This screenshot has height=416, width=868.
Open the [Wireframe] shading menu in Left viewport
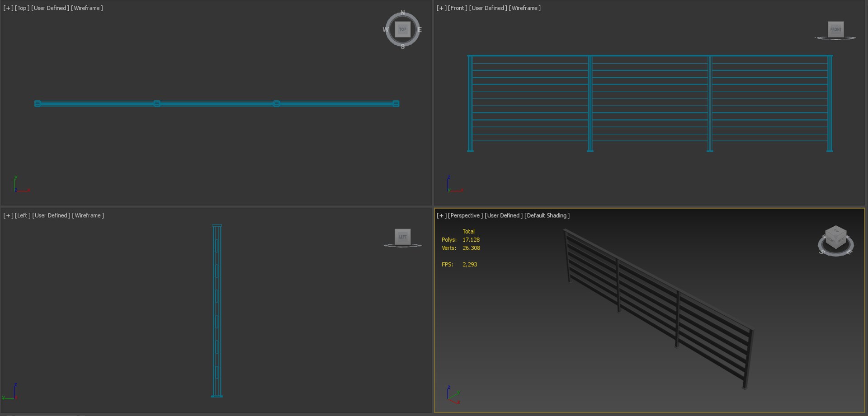(x=88, y=215)
